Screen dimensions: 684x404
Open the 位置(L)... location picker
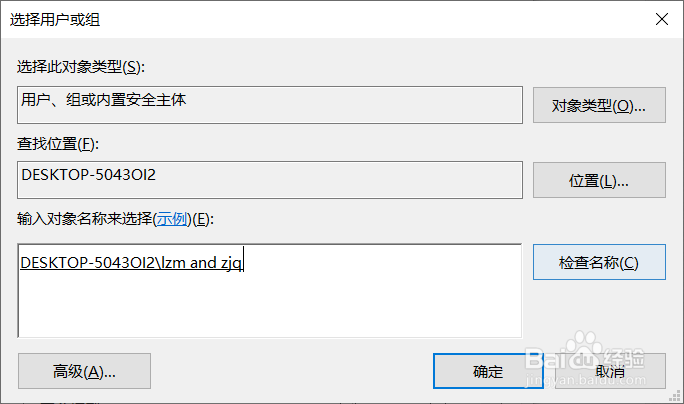point(599,180)
